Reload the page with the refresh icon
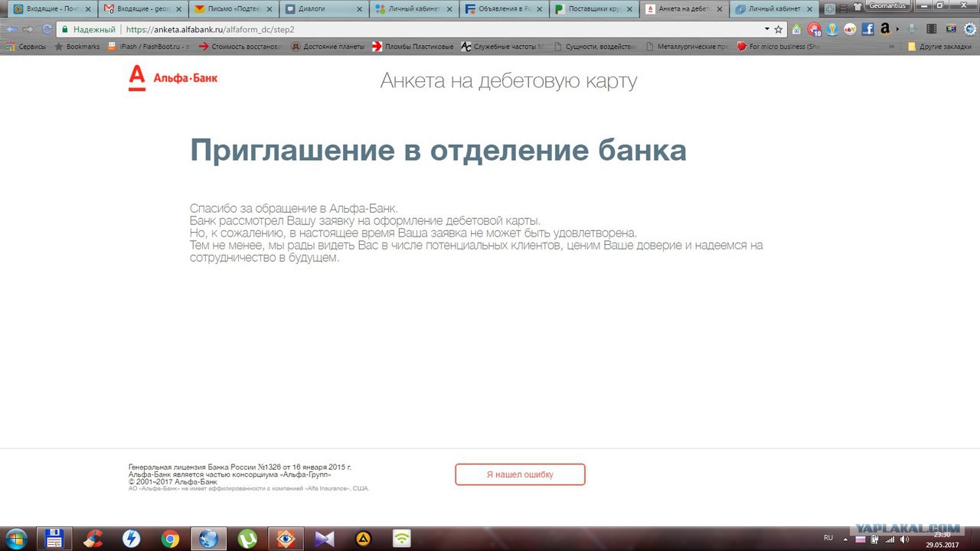Image resolution: width=980 pixels, height=551 pixels. pos(47,29)
